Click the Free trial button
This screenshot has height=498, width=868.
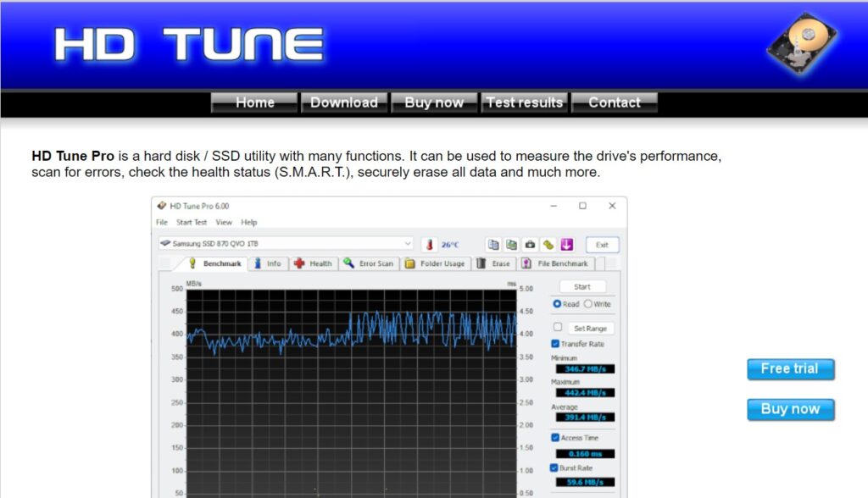point(791,369)
